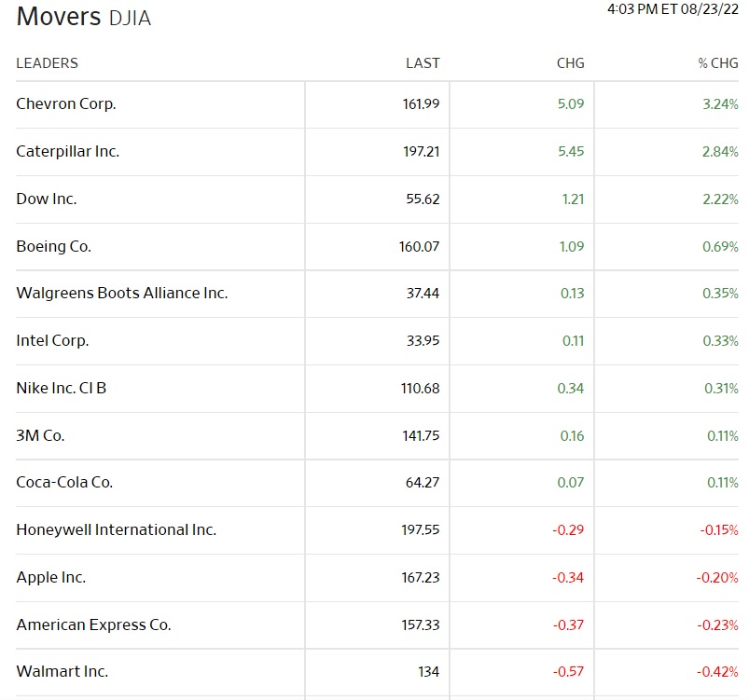
Task: Select Apple percent change -0.20%
Action: click(717, 577)
